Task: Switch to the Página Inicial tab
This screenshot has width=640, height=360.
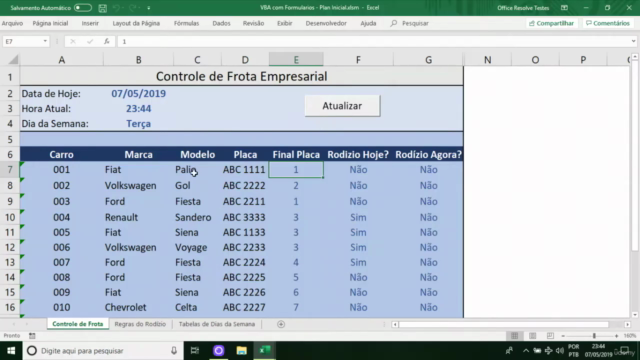Action: tap(50, 23)
